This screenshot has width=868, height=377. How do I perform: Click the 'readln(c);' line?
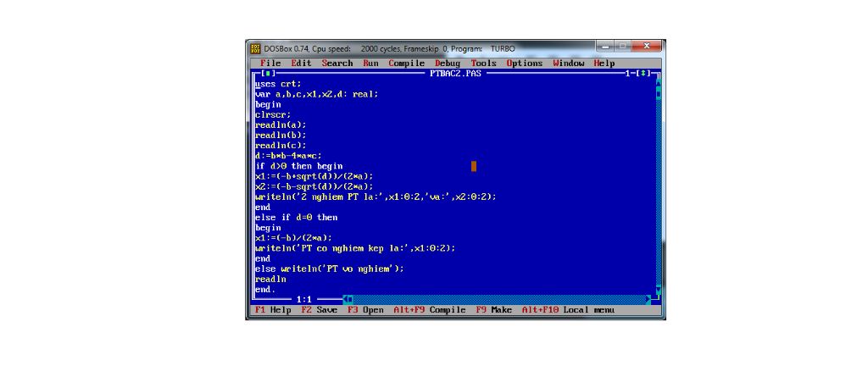coord(281,146)
